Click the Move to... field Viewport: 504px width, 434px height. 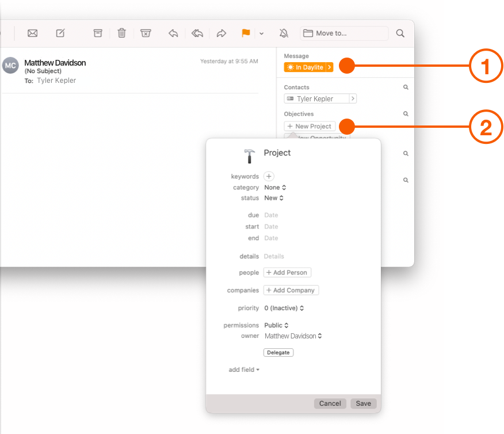[343, 33]
